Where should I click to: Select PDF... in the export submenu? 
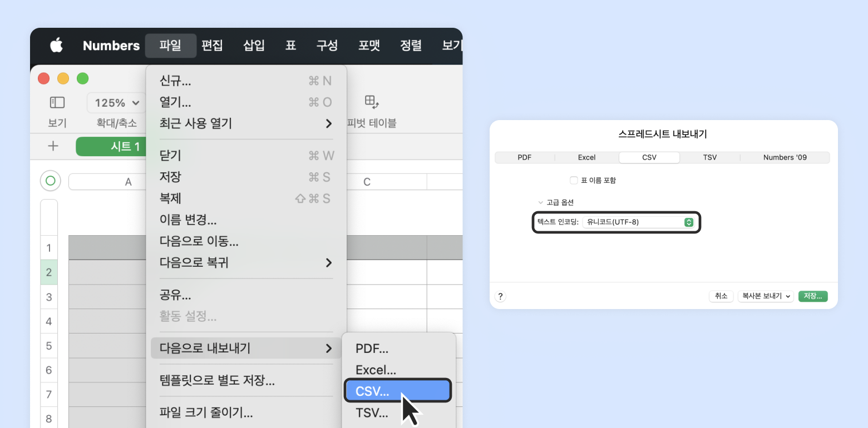point(398,349)
